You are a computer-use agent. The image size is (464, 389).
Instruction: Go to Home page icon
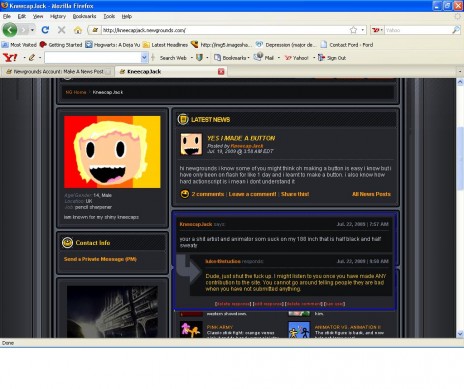pos(78,30)
